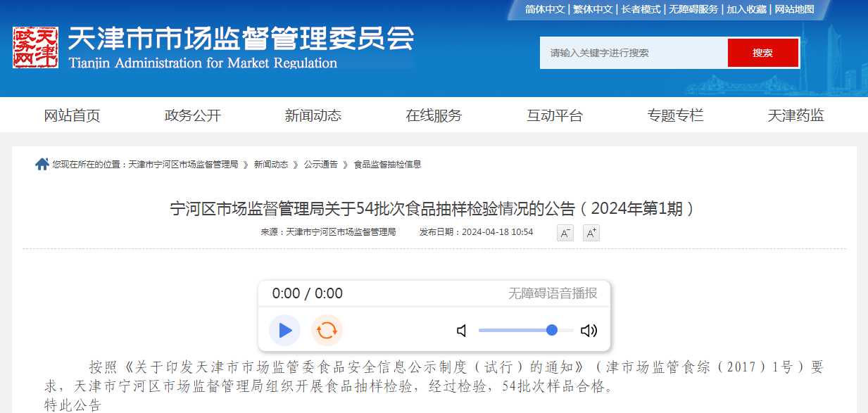Enable 长者模式 elder mode
Screen dimensions: 868x413
click(x=641, y=9)
